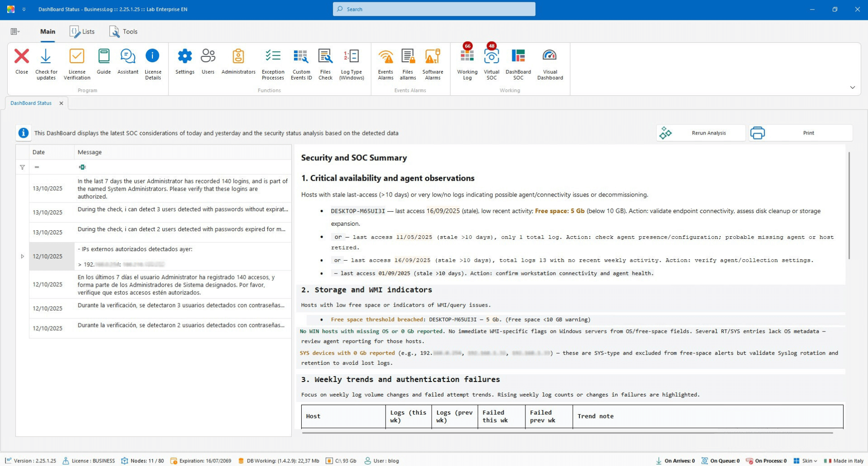Switch to the Lists ribbon tab
The width and height of the screenshot is (868, 466).
(82, 31)
